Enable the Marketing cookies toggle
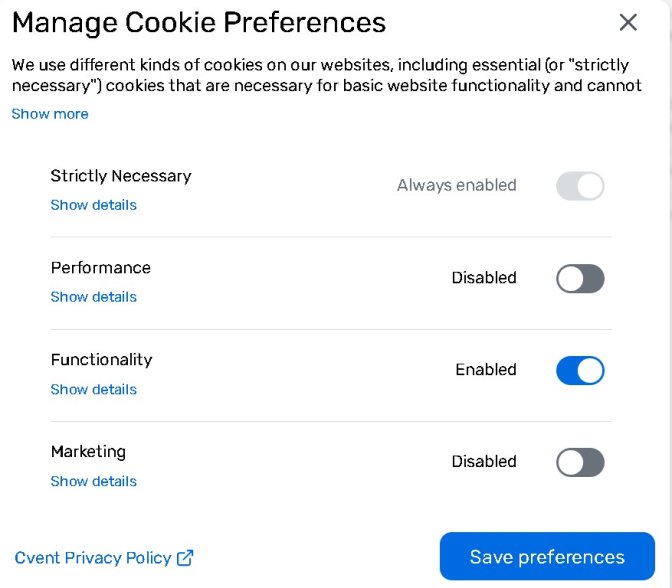 (580, 462)
